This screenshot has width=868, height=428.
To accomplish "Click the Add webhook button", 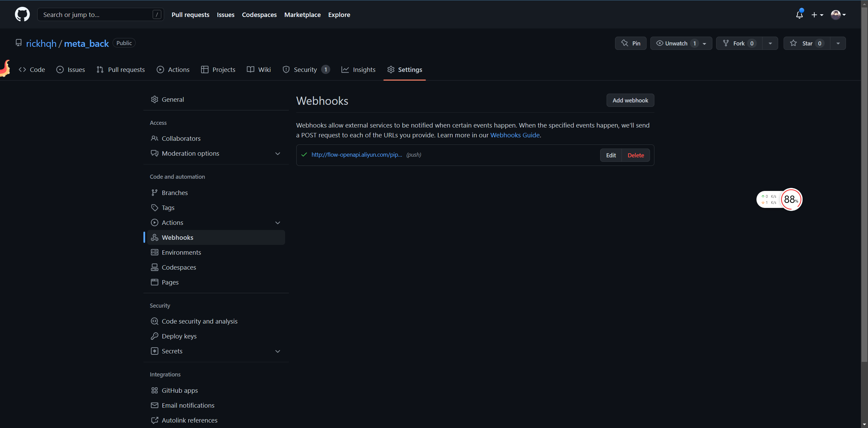I will (x=630, y=100).
